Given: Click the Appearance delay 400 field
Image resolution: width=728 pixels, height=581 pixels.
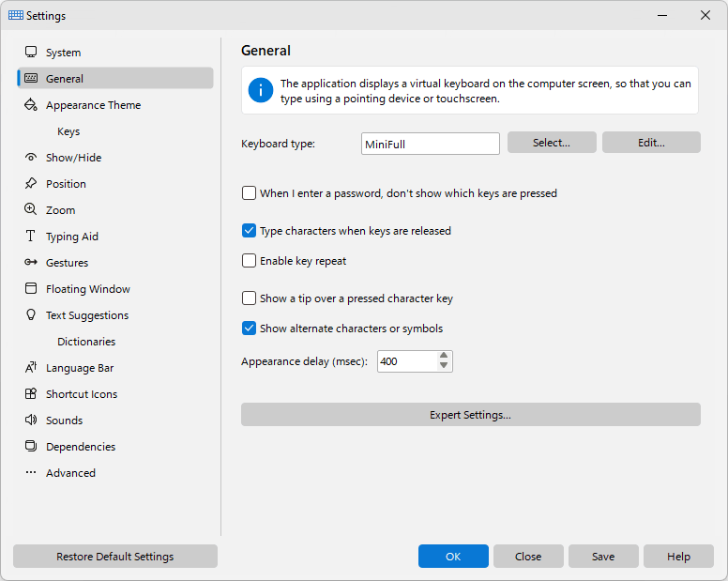Looking at the screenshot, I should 407,361.
